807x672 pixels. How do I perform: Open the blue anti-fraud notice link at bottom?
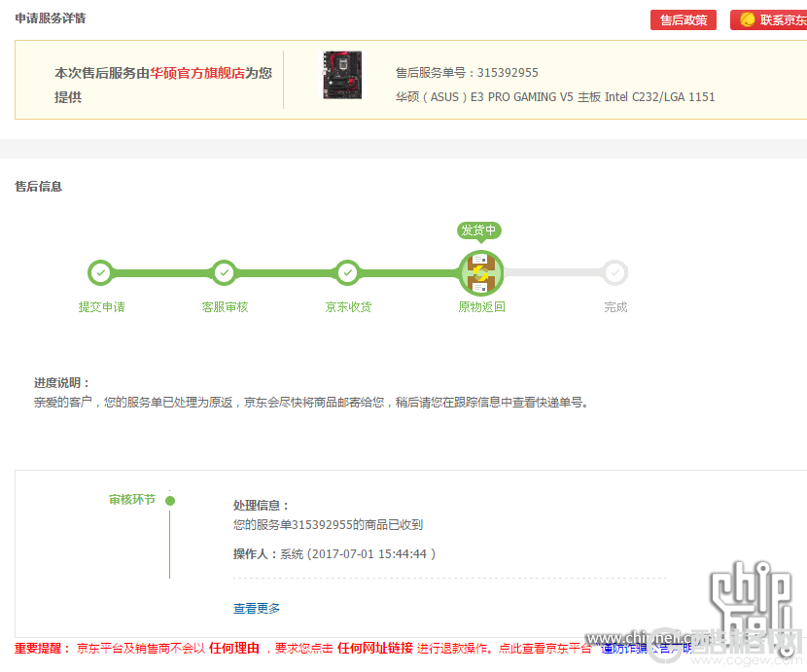click(x=646, y=649)
